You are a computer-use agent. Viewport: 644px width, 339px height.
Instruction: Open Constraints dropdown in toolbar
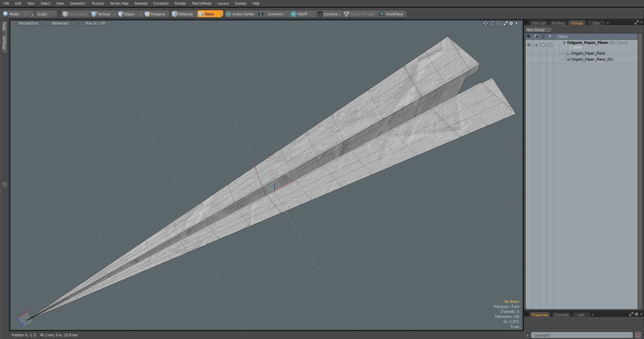point(329,14)
